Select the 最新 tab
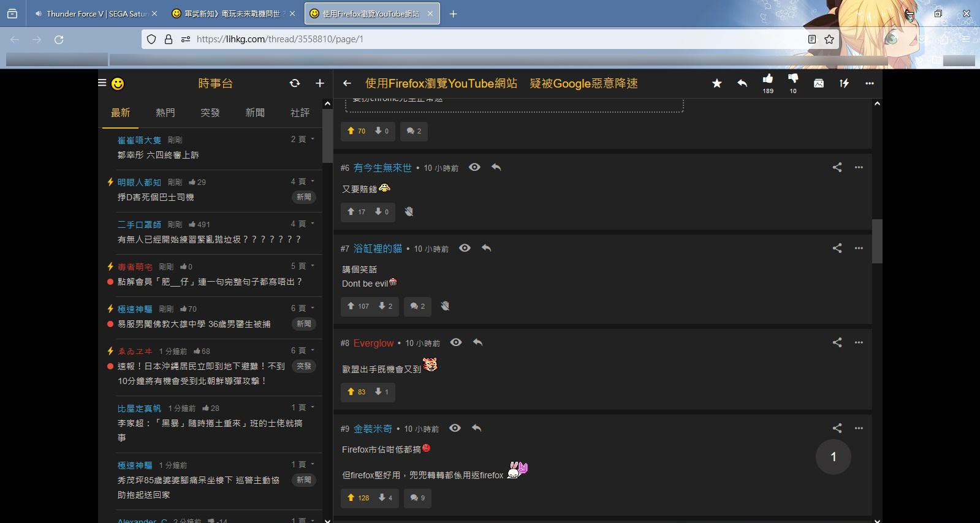The width and height of the screenshot is (980, 523). click(x=120, y=113)
